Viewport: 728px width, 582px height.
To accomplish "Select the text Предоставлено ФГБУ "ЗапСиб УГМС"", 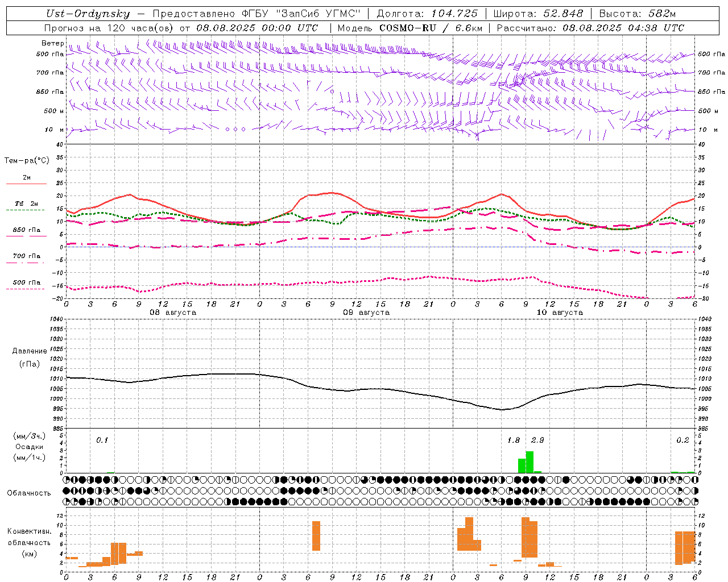I will [257, 14].
